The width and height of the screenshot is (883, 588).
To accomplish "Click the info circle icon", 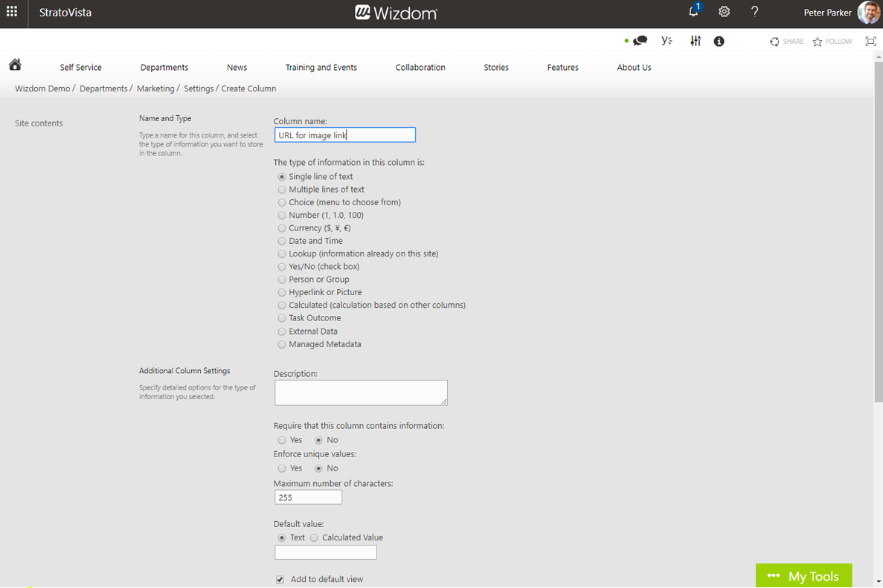I will 719,42.
